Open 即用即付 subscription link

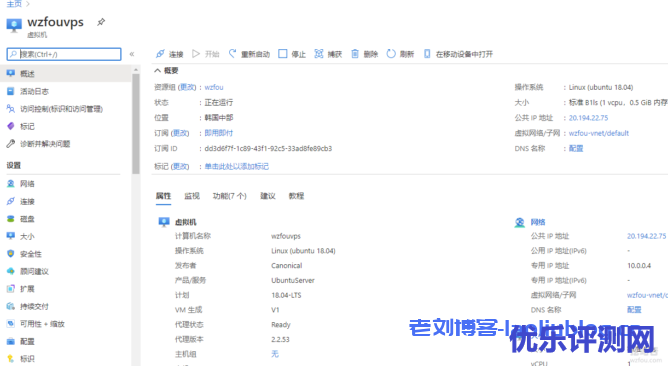pyautogui.click(x=219, y=133)
